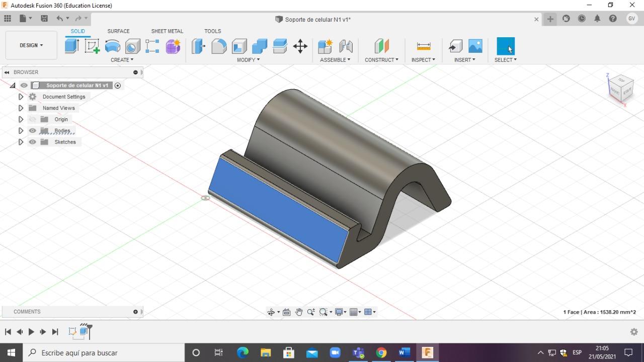Image resolution: width=644 pixels, height=362 pixels.
Task: Open the CONSTRUCT menu dropdown
Action: coord(381,60)
